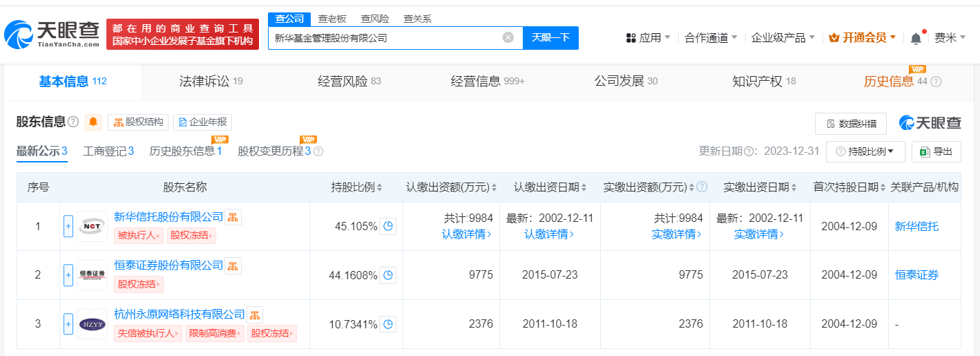Open the 应用 dropdown menu

(x=648, y=37)
